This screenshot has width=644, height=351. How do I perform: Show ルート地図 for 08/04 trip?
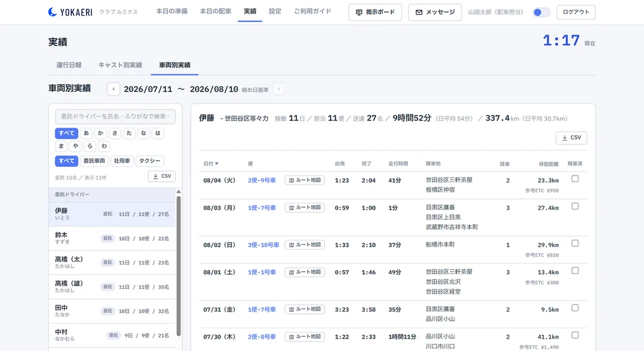(x=305, y=180)
